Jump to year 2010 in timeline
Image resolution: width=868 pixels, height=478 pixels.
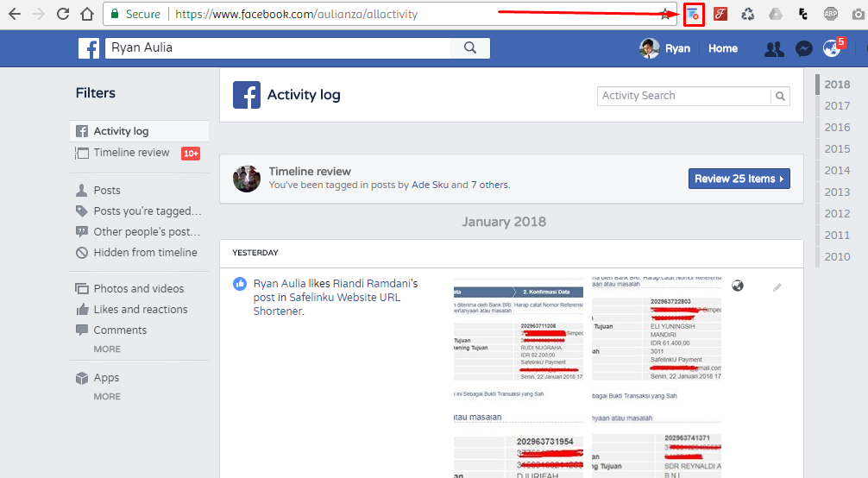pyautogui.click(x=836, y=257)
